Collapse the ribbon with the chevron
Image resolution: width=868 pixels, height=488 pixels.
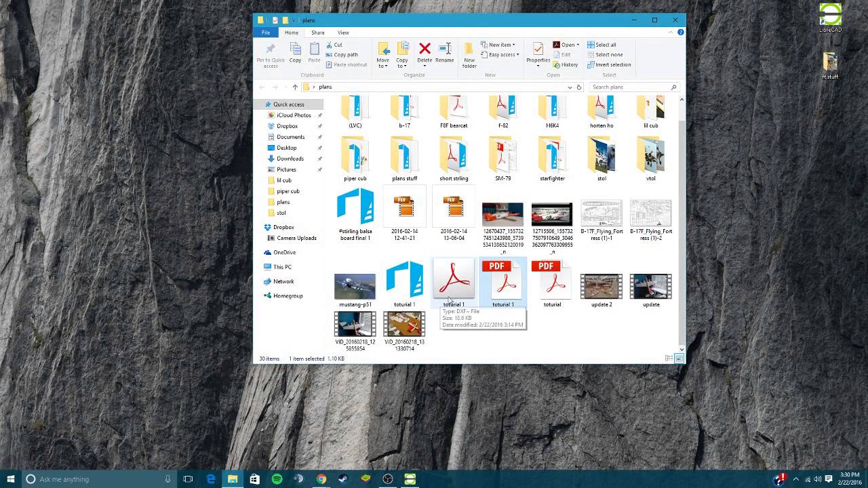pyautogui.click(x=672, y=33)
